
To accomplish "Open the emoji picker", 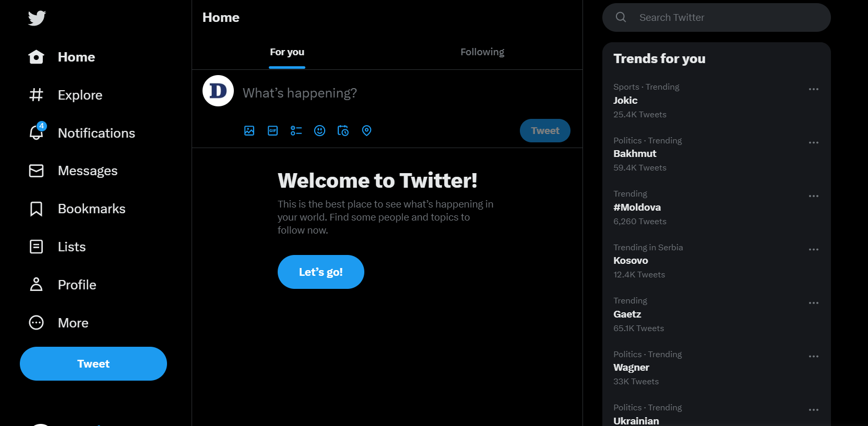I will coord(320,131).
